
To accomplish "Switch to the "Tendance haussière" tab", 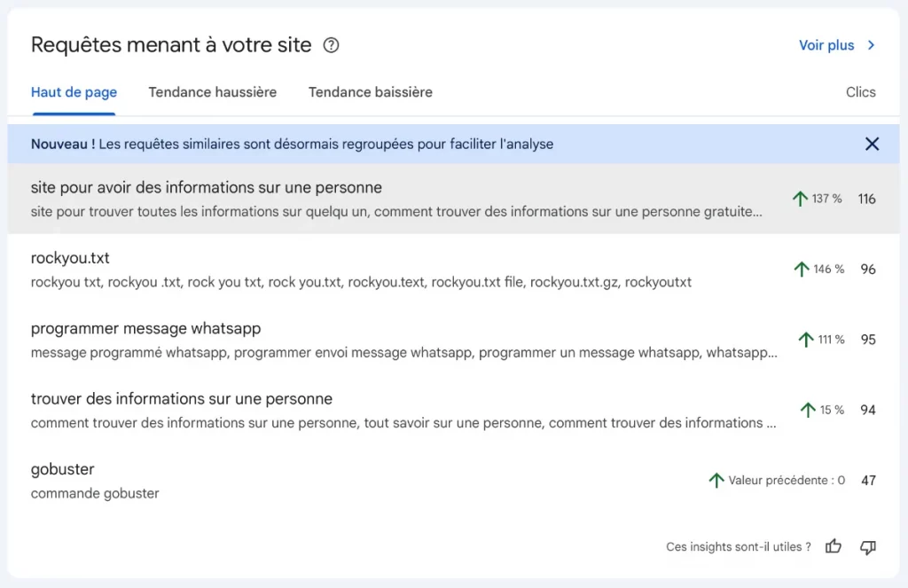I will 212,92.
